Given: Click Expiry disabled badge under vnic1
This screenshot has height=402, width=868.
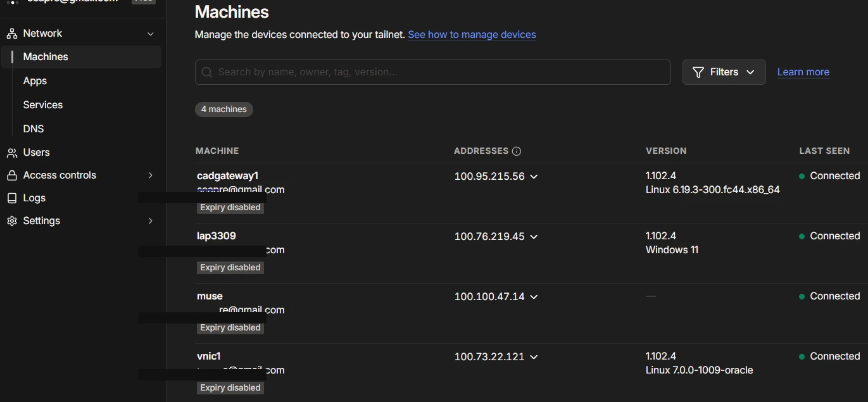Looking at the screenshot, I should (x=230, y=388).
